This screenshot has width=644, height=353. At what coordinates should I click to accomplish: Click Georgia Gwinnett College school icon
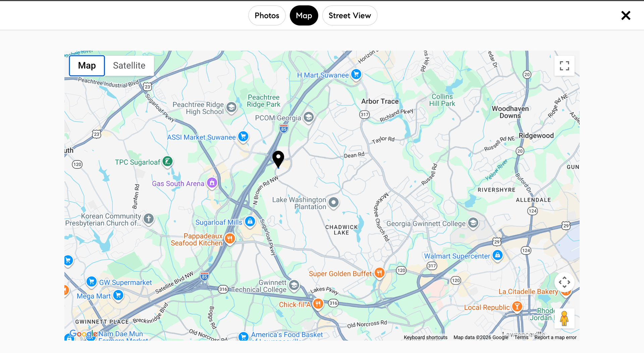473,223
